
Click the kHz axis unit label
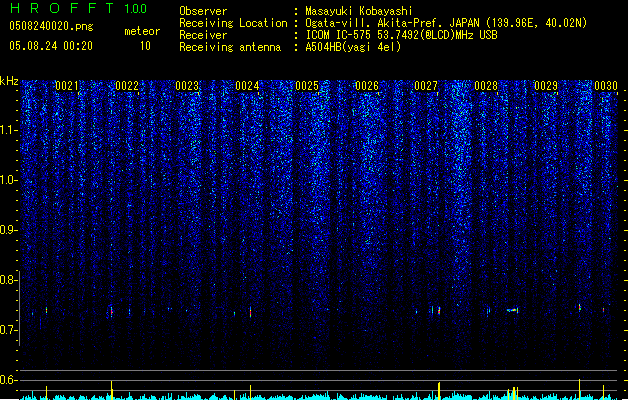point(9,81)
